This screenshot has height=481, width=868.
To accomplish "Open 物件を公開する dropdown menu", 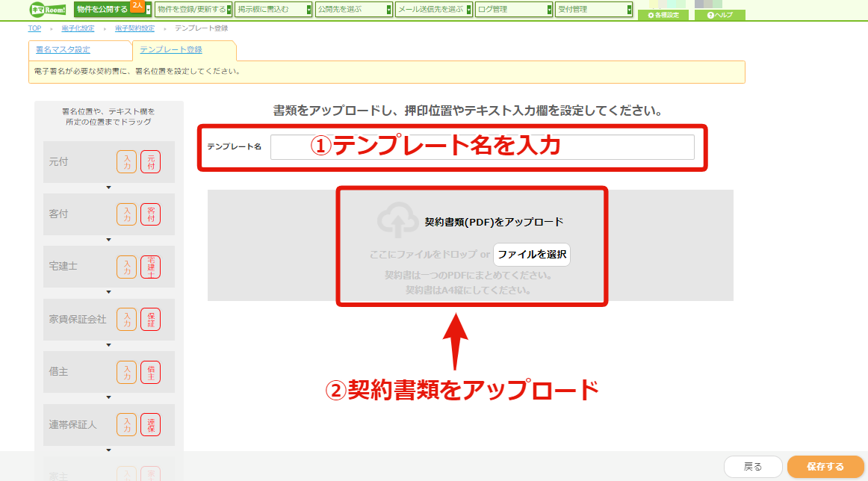I will click(112, 10).
